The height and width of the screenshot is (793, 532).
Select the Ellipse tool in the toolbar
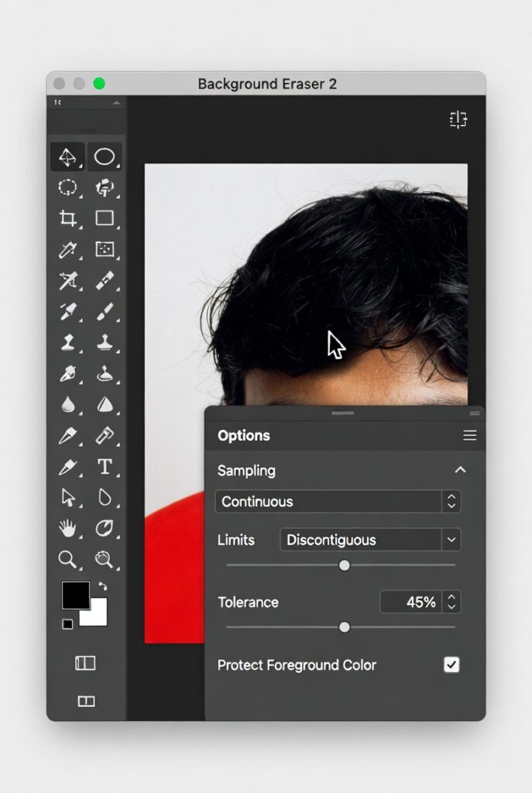[x=105, y=156]
